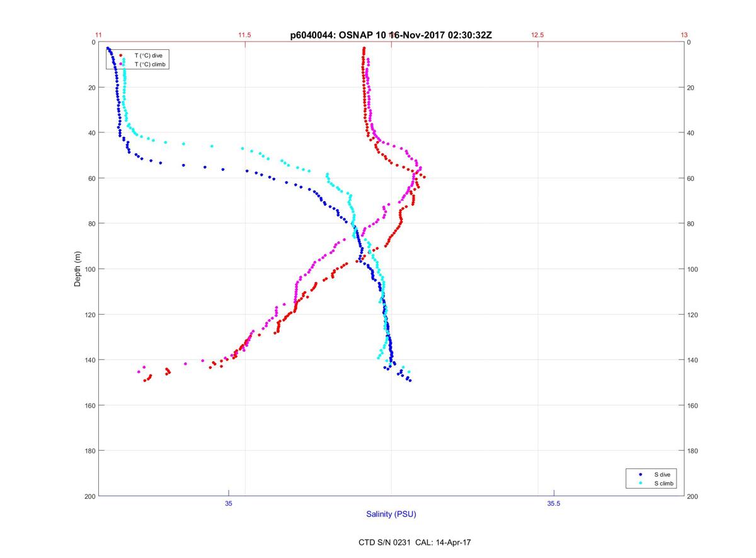756x558 pixels.
Task: Click left depth axis tick label 100
Action: tap(90, 269)
